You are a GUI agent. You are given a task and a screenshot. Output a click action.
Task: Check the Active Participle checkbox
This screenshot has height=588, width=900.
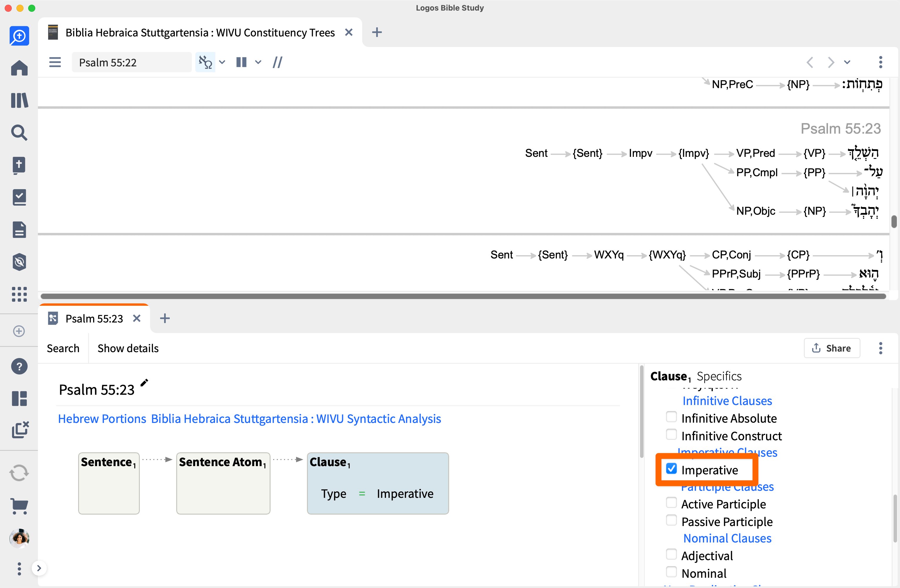click(671, 503)
